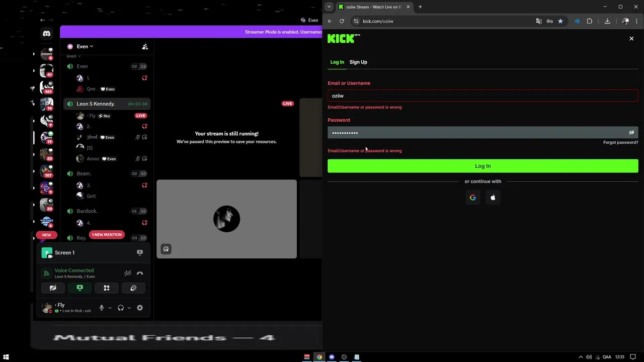The height and width of the screenshot is (362, 644).
Task: Open Chrome downloads icon
Action: pos(607,21)
